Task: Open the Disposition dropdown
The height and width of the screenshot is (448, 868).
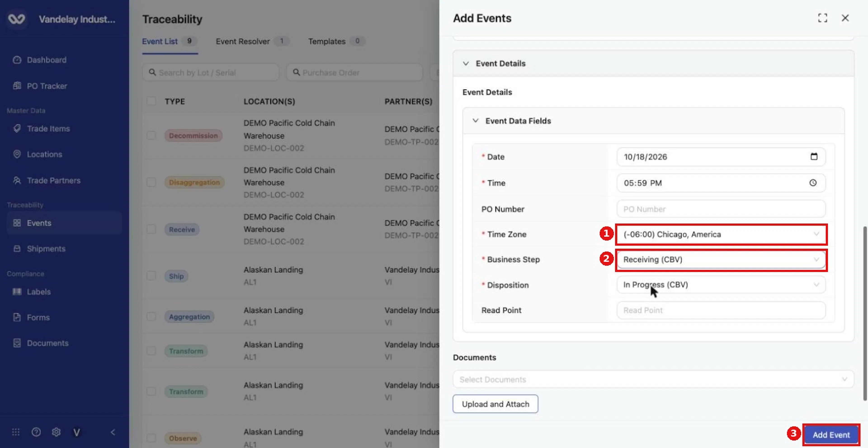Action: coord(721,285)
